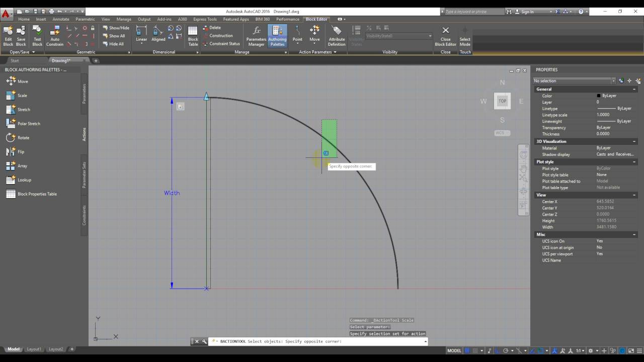Collapse 3D Visualization section

pos(634,141)
